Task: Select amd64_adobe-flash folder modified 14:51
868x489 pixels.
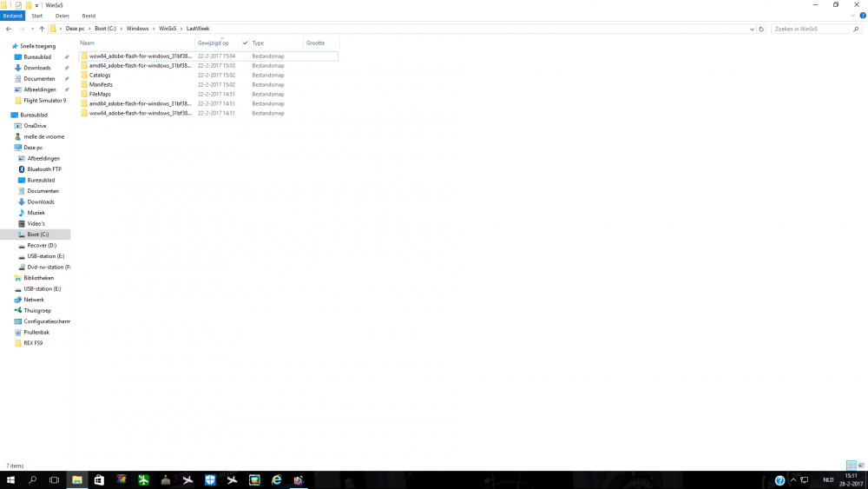Action: [208, 103]
